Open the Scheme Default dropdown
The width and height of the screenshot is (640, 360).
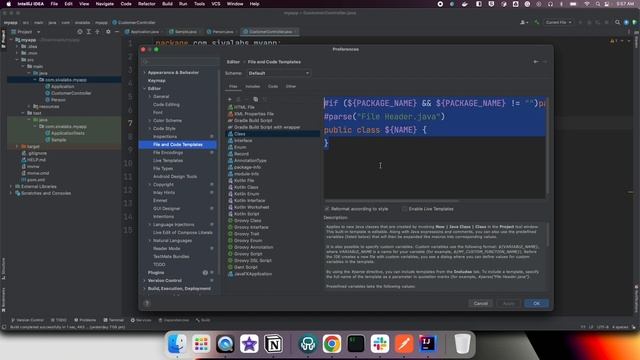pyautogui.click(x=278, y=73)
